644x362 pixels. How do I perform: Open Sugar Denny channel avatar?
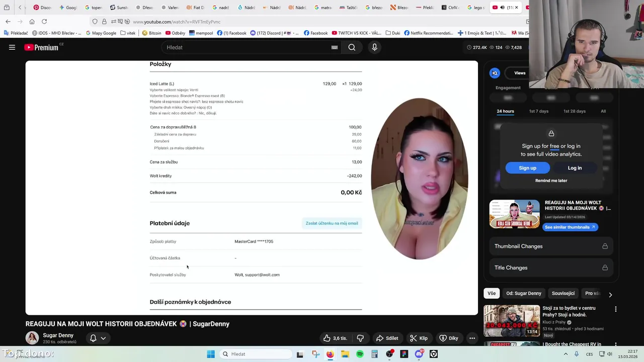pos(32,338)
